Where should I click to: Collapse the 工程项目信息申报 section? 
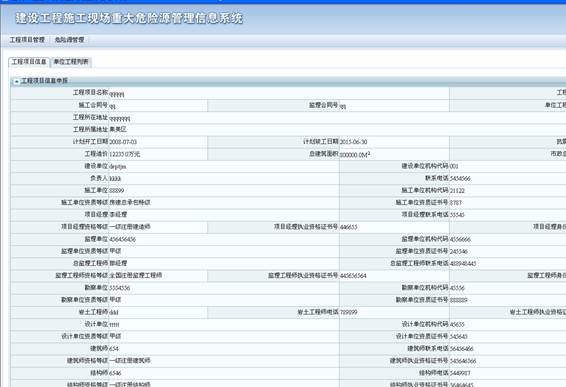(17, 82)
